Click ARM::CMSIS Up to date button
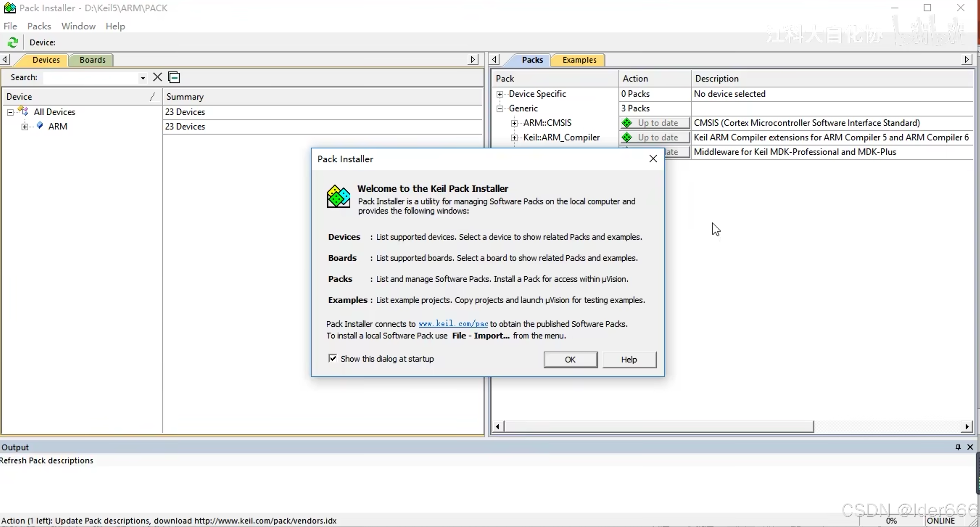980x527 pixels. [x=654, y=123]
